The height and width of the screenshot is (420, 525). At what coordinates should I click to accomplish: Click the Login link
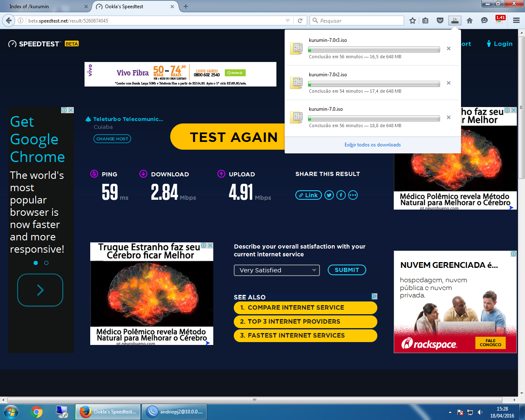click(x=500, y=44)
